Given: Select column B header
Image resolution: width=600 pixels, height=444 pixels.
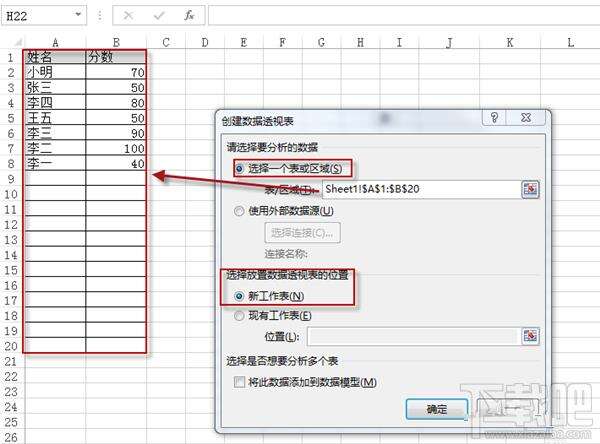Looking at the screenshot, I should (x=116, y=42).
